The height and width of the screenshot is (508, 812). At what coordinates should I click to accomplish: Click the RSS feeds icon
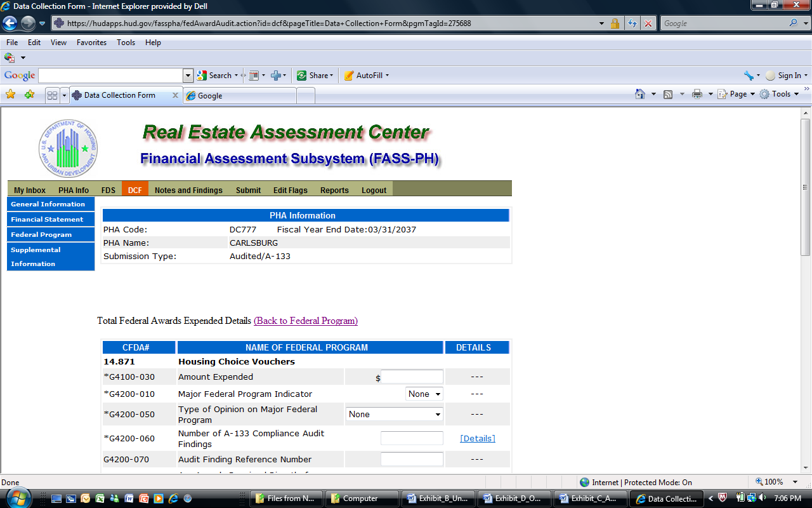coord(668,94)
